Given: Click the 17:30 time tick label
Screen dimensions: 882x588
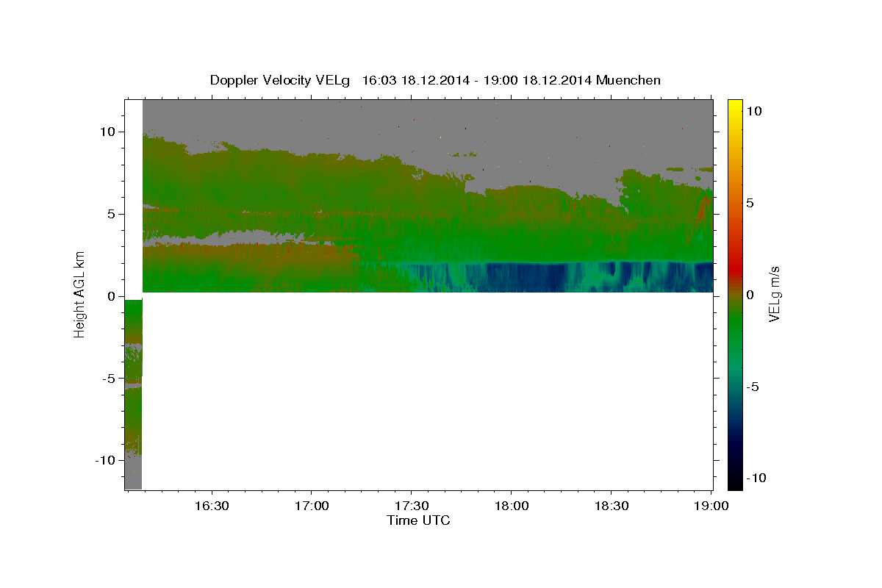Looking at the screenshot, I should pos(412,506).
